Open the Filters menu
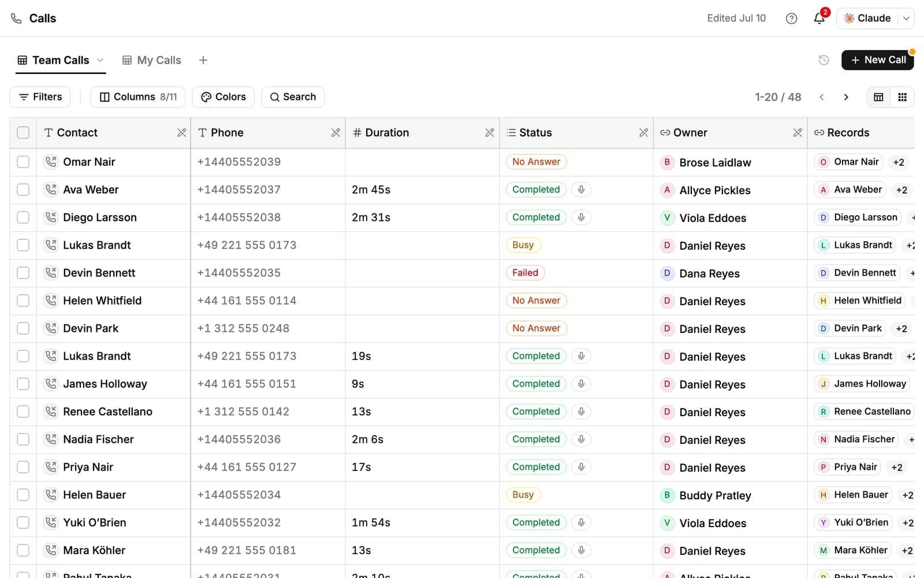Image resolution: width=924 pixels, height=578 pixels. coord(40,97)
